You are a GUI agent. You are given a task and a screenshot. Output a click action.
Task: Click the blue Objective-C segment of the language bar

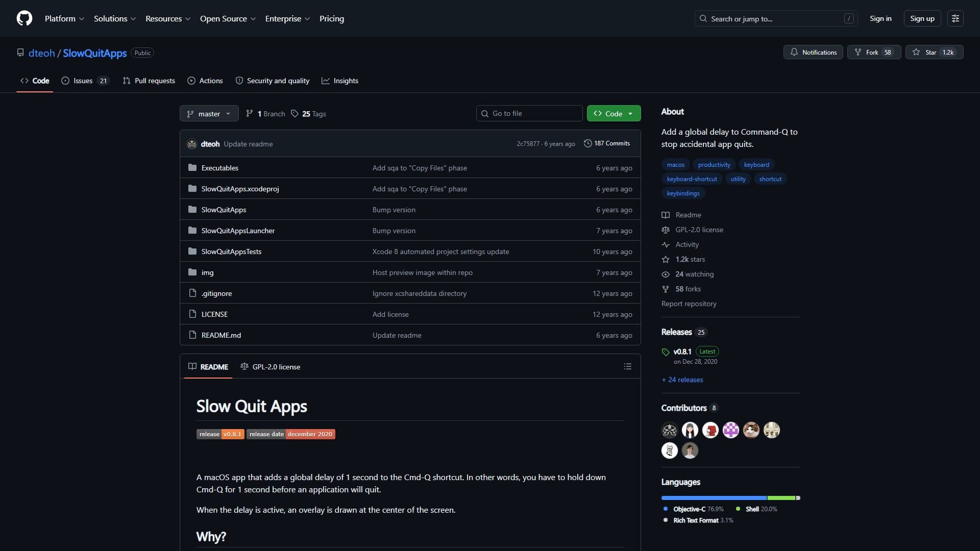pyautogui.click(x=714, y=498)
